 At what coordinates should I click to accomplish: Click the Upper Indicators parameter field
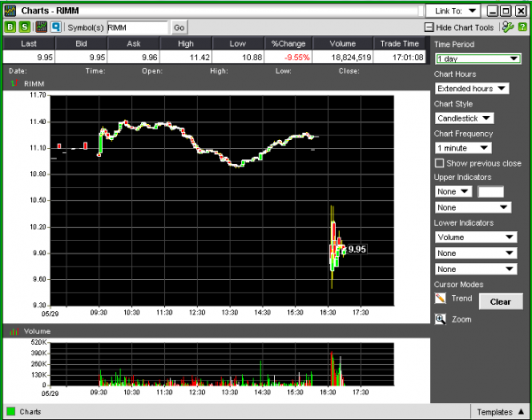[x=490, y=191]
